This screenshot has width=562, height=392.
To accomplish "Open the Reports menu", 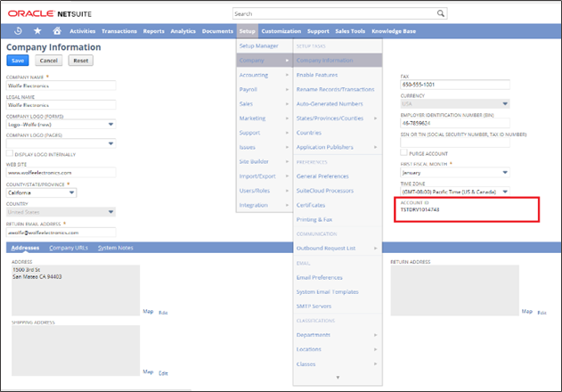I will click(x=153, y=31).
